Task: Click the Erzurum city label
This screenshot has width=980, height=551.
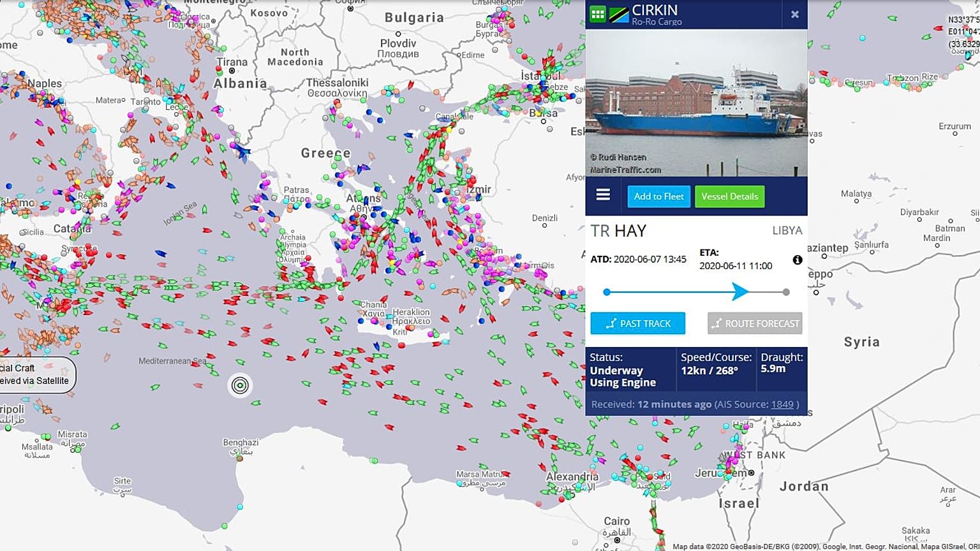Action: point(954,126)
